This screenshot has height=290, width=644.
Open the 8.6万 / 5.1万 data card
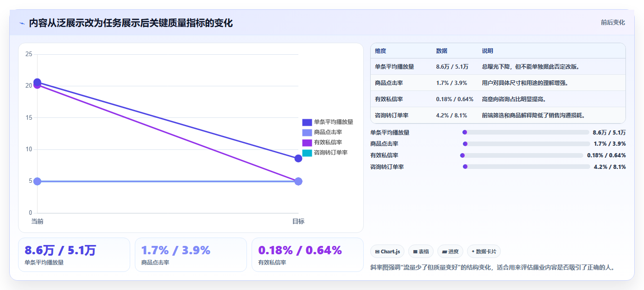[x=74, y=255]
